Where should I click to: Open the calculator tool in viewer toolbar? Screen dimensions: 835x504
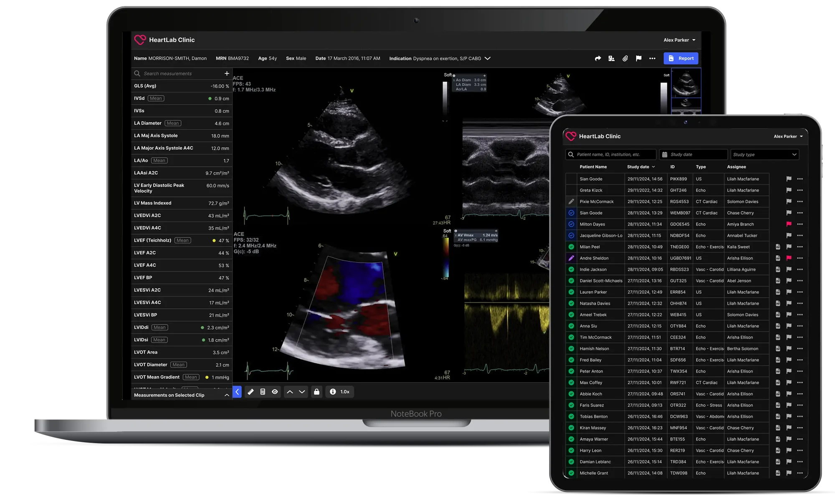click(263, 392)
